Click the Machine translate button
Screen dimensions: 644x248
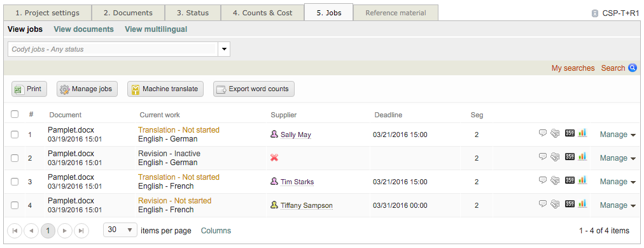tap(165, 89)
